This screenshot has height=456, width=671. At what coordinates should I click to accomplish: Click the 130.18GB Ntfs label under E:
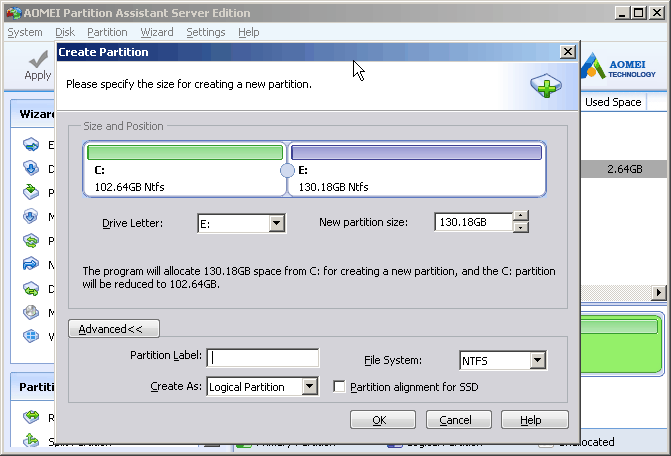pyautogui.click(x=333, y=187)
